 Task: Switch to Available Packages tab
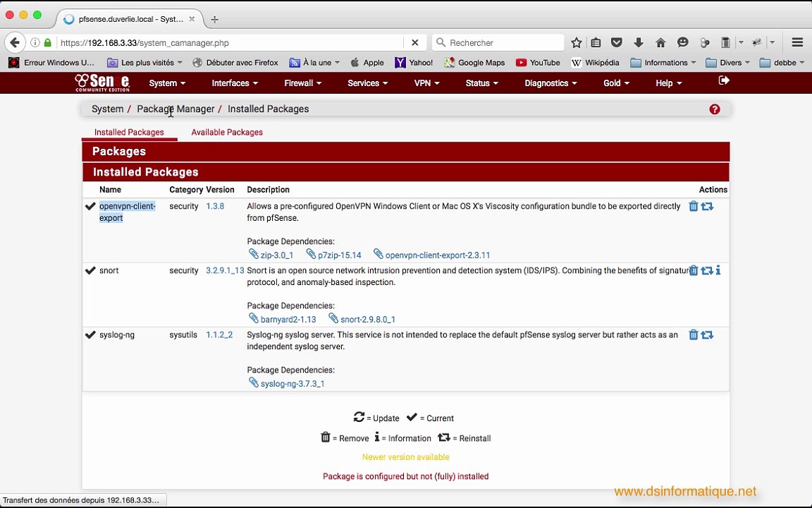point(227,133)
